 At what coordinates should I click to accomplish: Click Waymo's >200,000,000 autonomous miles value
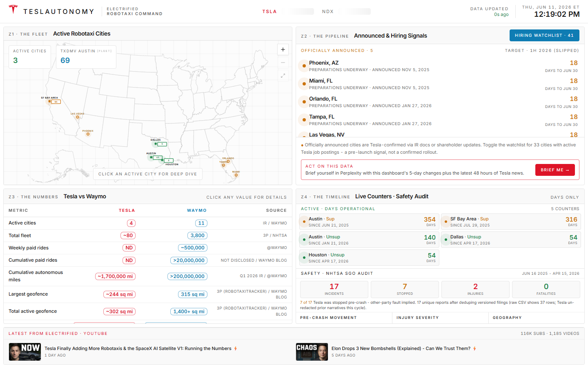pyautogui.click(x=187, y=276)
